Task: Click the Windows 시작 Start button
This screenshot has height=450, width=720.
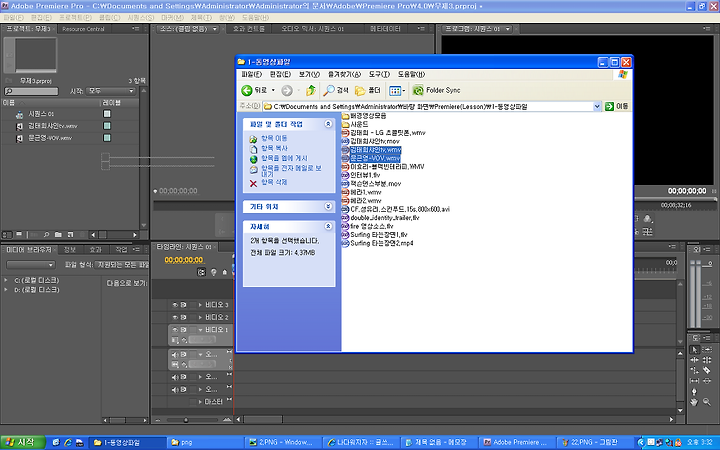Action: [x=22, y=442]
